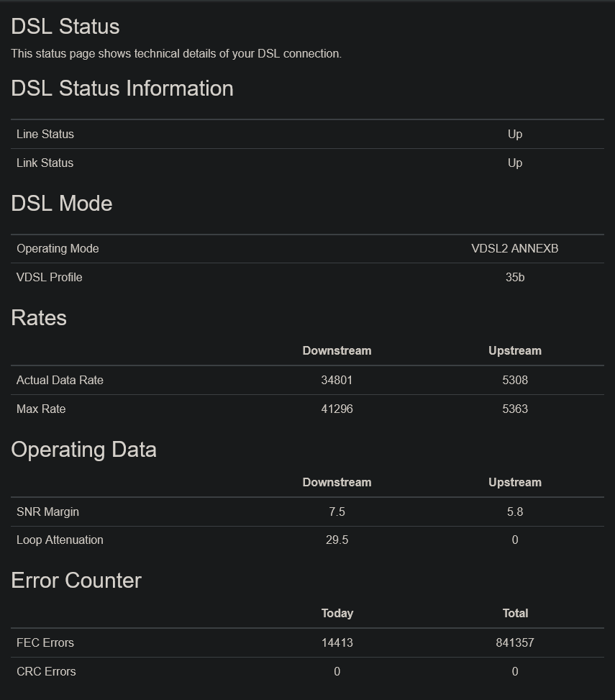The image size is (615, 700).
Task: Click the Operating Data section heading
Action: coord(84,450)
